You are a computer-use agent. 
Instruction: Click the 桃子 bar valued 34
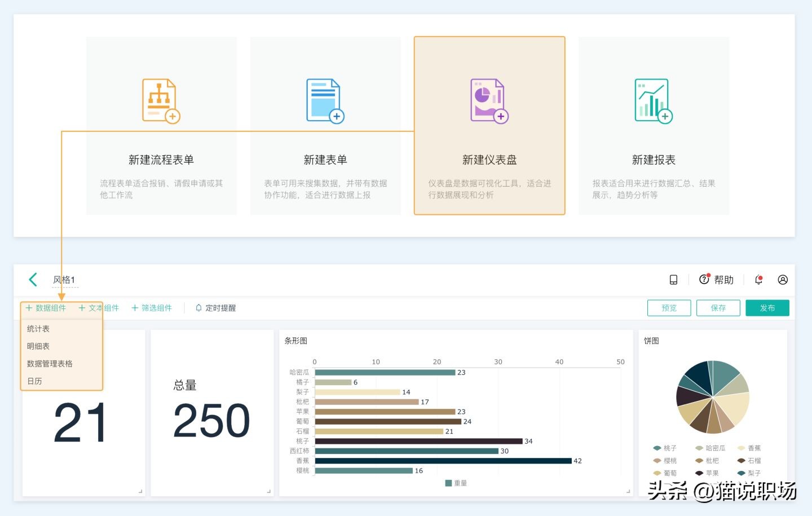click(418, 441)
